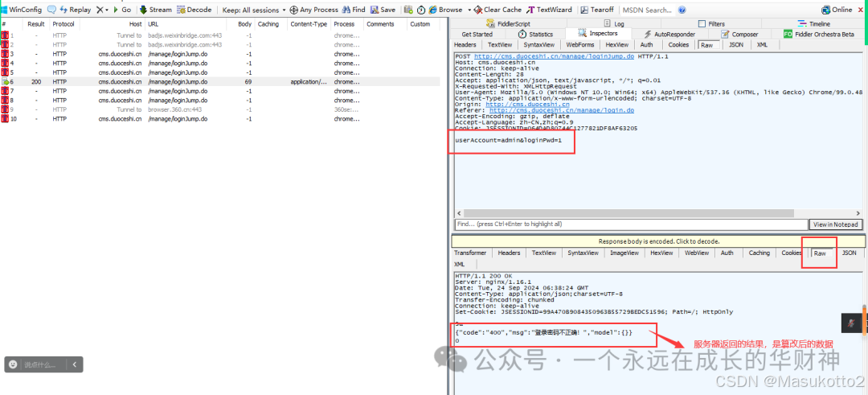The width and height of the screenshot is (868, 395).
Task: Replay the selected session
Action: 75,10
